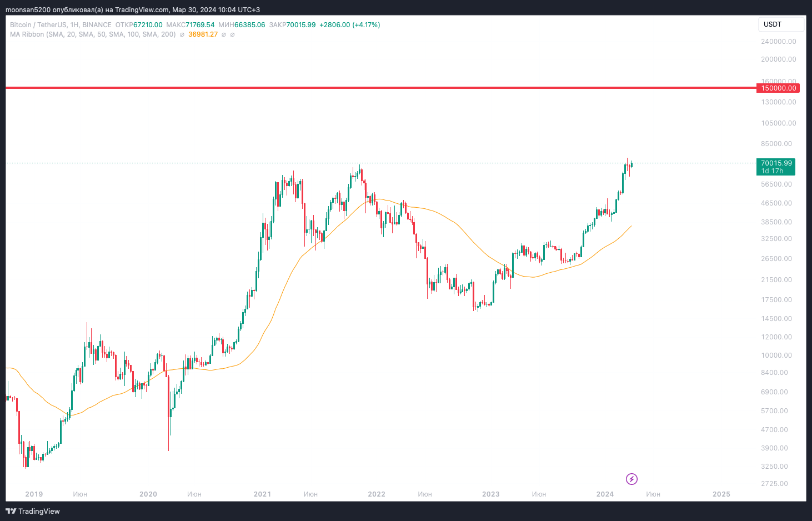This screenshot has width=812, height=521.
Task: Click the 3900.00 price axis label
Action: (774, 448)
